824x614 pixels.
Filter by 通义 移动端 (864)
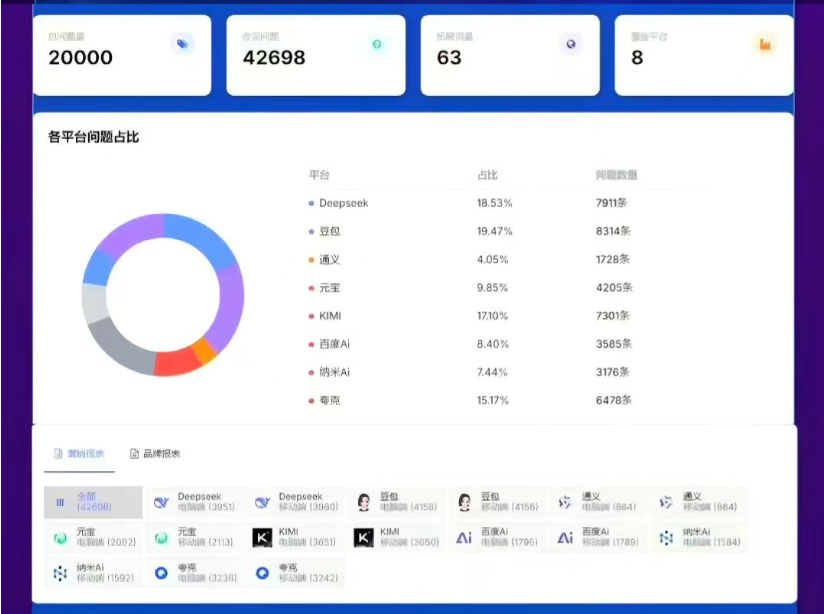click(x=698, y=502)
